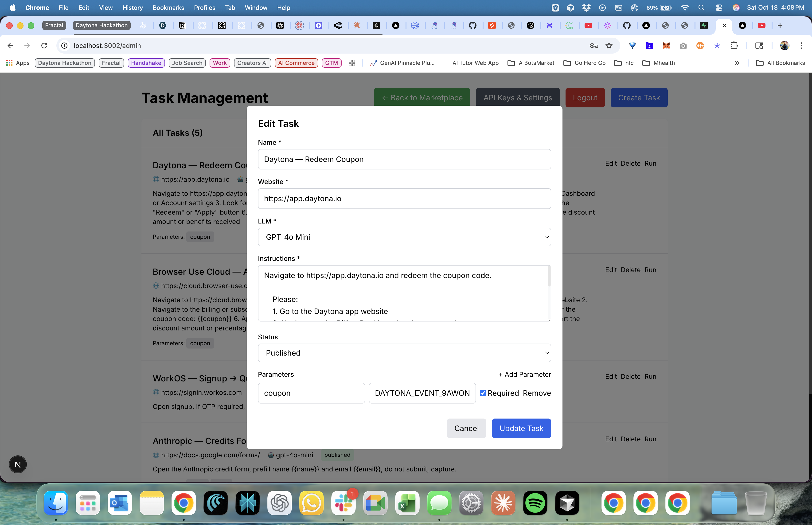Open Chrome three-dot menu icon
Image resolution: width=812 pixels, height=525 pixels.
[801, 45]
